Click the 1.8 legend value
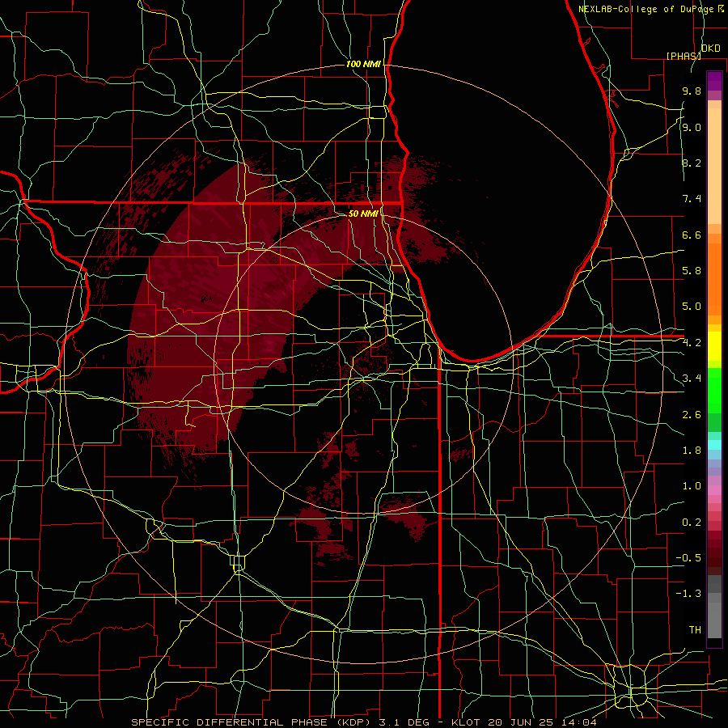Screen dimensions: 728x728 (692, 451)
